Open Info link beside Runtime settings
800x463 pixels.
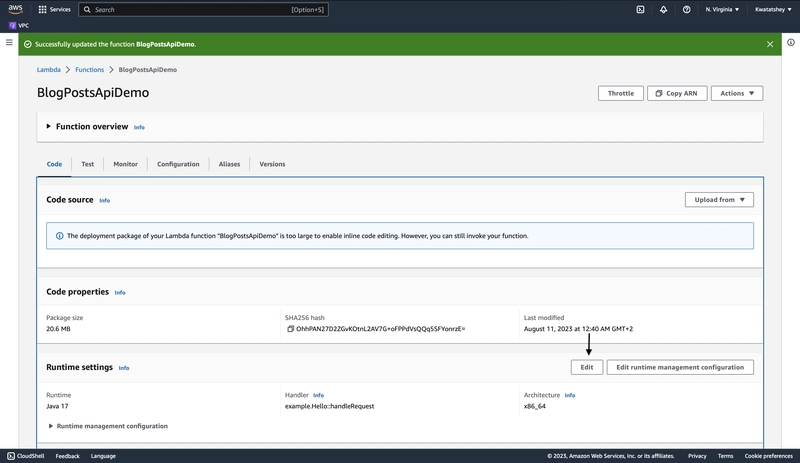pyautogui.click(x=124, y=368)
